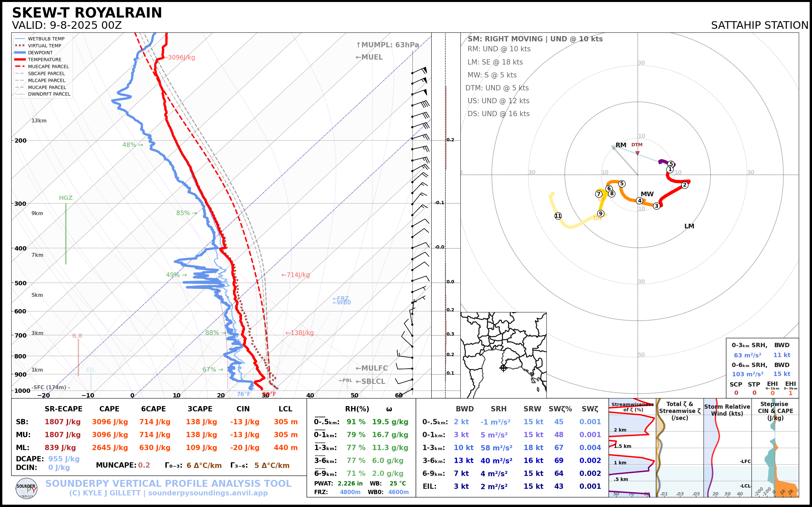Click the red TEMPERATURE legend swatch
812x507 pixels.
(x=20, y=60)
